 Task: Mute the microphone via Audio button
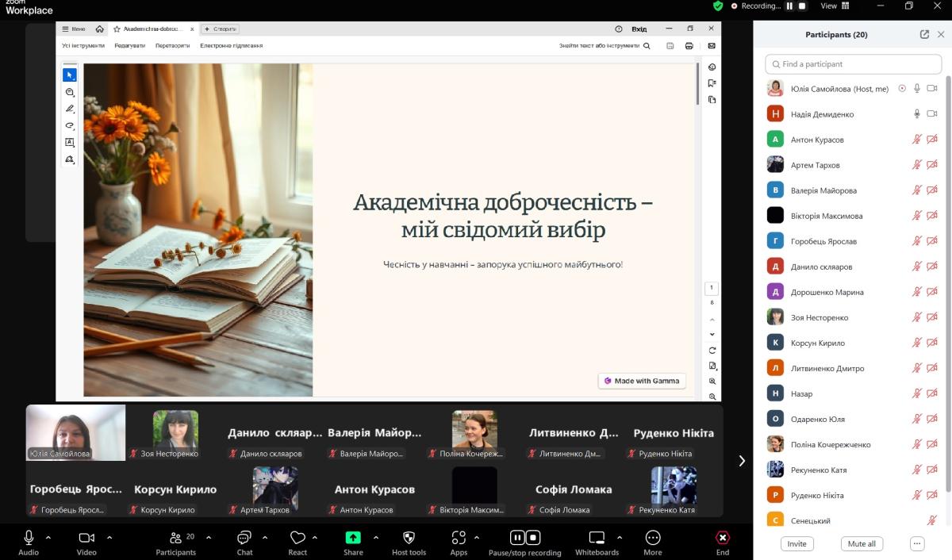(29, 543)
